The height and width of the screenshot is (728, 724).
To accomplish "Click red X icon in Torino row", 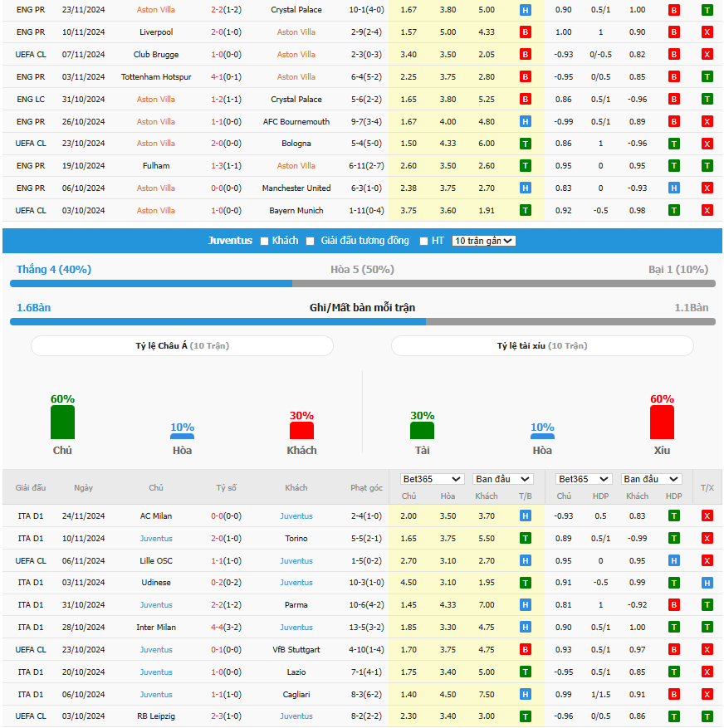I will click(707, 538).
